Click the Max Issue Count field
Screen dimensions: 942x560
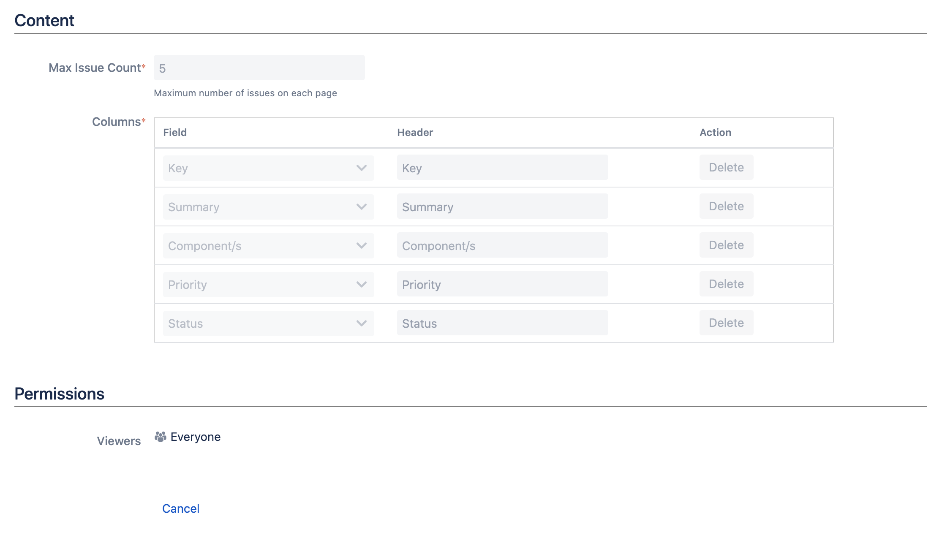pos(259,68)
